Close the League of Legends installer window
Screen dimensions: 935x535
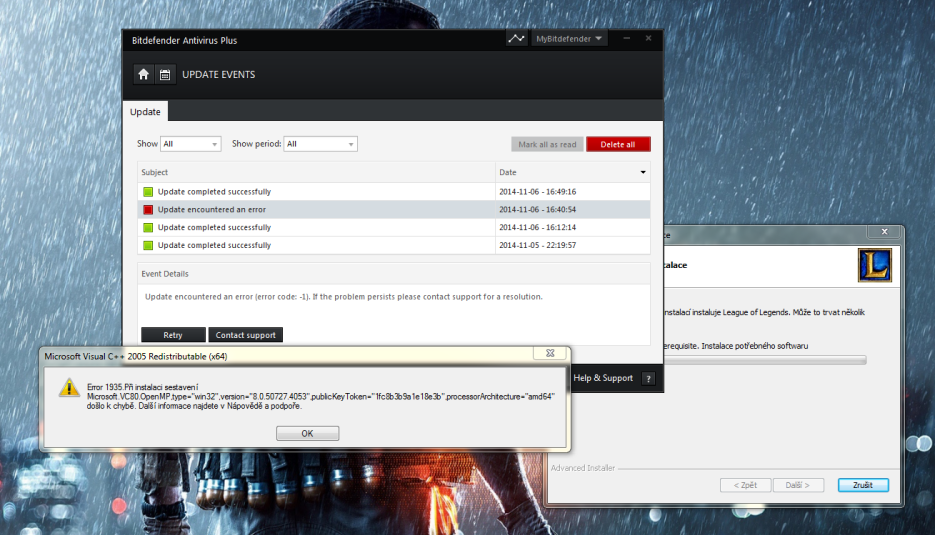(884, 232)
